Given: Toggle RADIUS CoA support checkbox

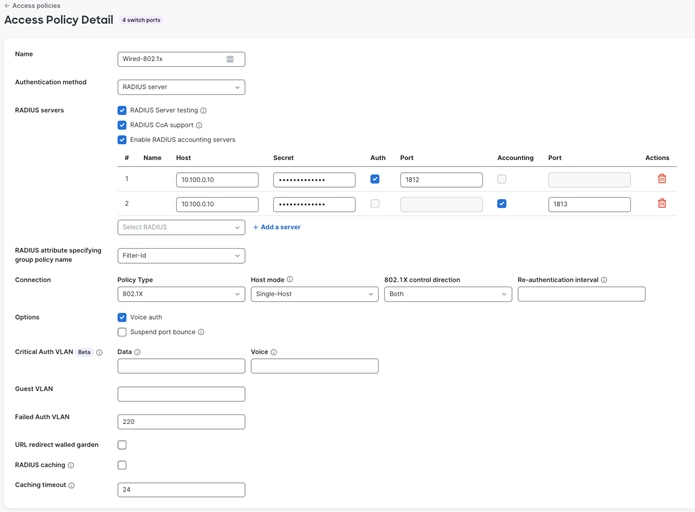Looking at the screenshot, I should pos(122,125).
